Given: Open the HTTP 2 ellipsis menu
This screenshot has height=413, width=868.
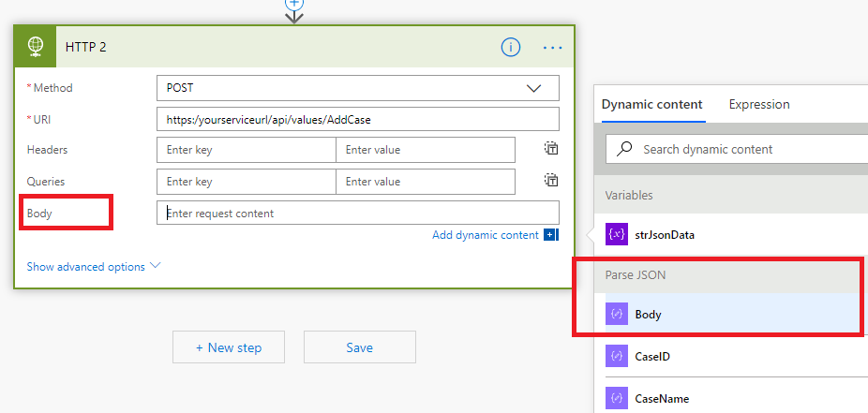Looking at the screenshot, I should tap(552, 47).
